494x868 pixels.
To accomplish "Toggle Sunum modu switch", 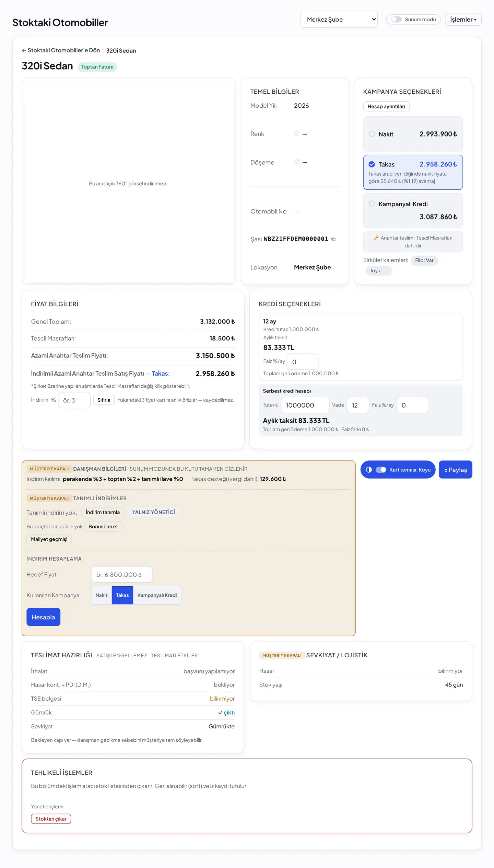I will pos(396,20).
